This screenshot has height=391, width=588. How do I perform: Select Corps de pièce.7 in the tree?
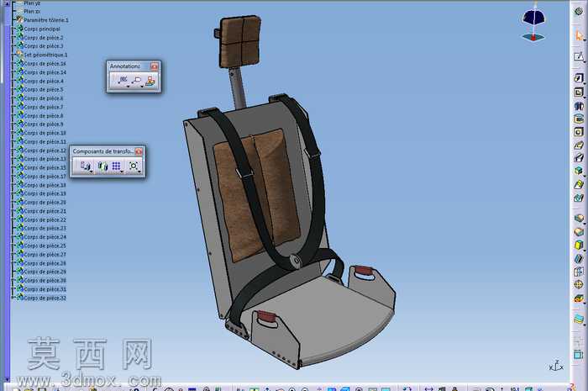click(x=44, y=107)
